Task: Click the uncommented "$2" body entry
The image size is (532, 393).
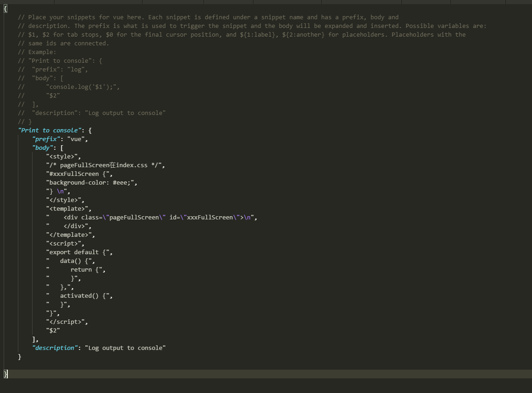Action: click(x=53, y=331)
